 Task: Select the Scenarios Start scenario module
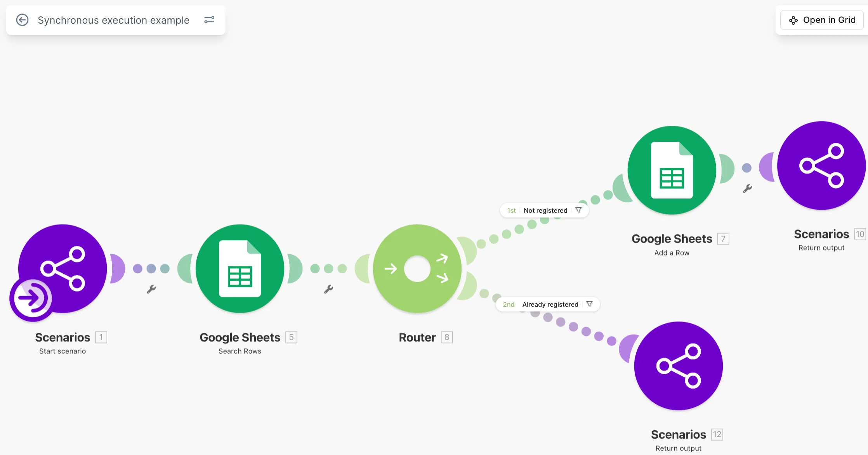point(62,269)
